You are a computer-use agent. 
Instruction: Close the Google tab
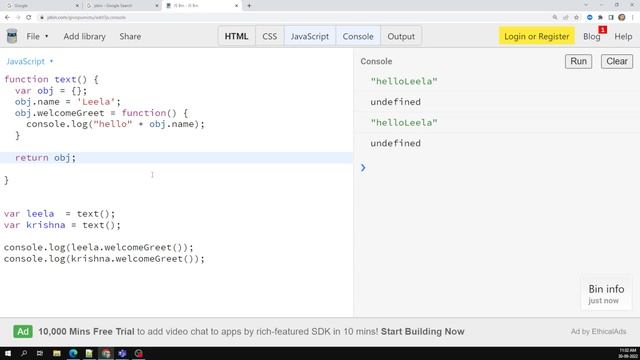77,6
